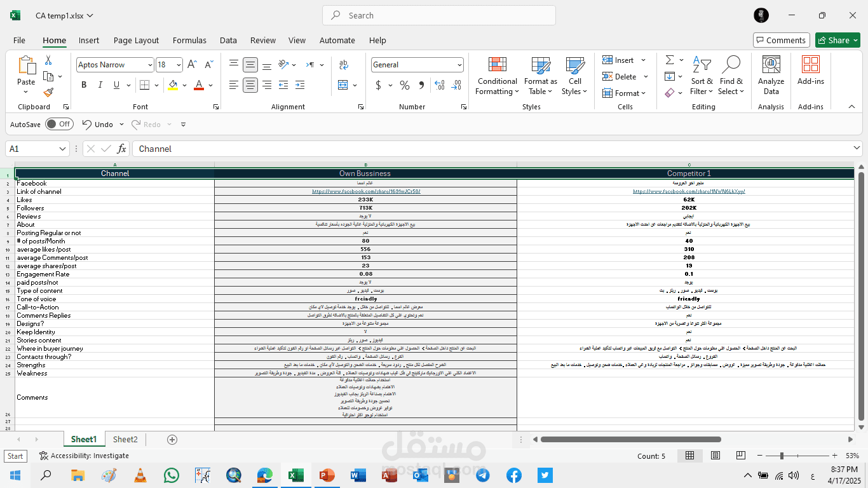Open the Data tab
This screenshot has height=488, width=868.
[x=228, y=40]
